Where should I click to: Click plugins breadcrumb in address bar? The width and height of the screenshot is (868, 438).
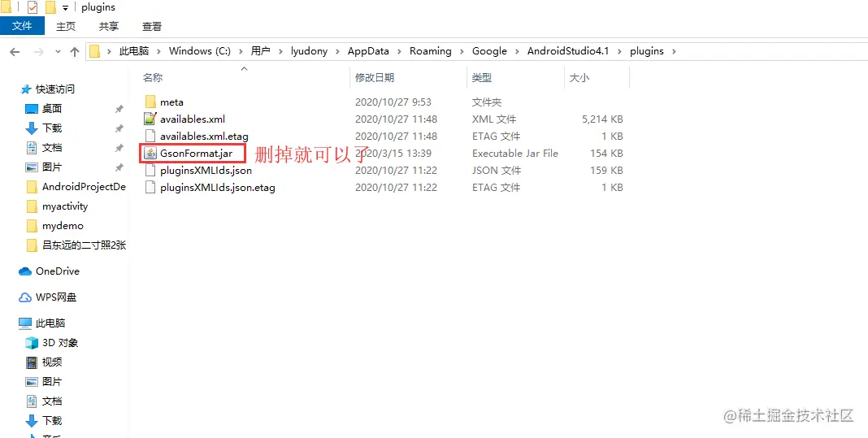click(647, 51)
